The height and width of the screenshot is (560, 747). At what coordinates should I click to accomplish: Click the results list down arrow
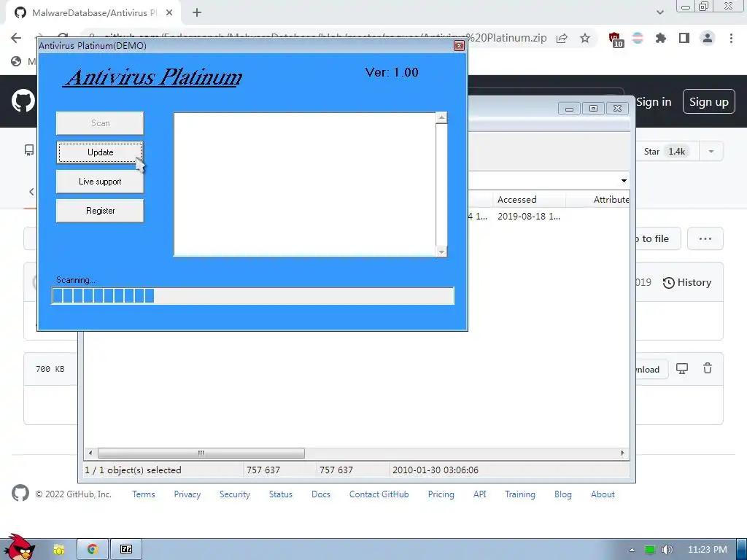[441, 252]
